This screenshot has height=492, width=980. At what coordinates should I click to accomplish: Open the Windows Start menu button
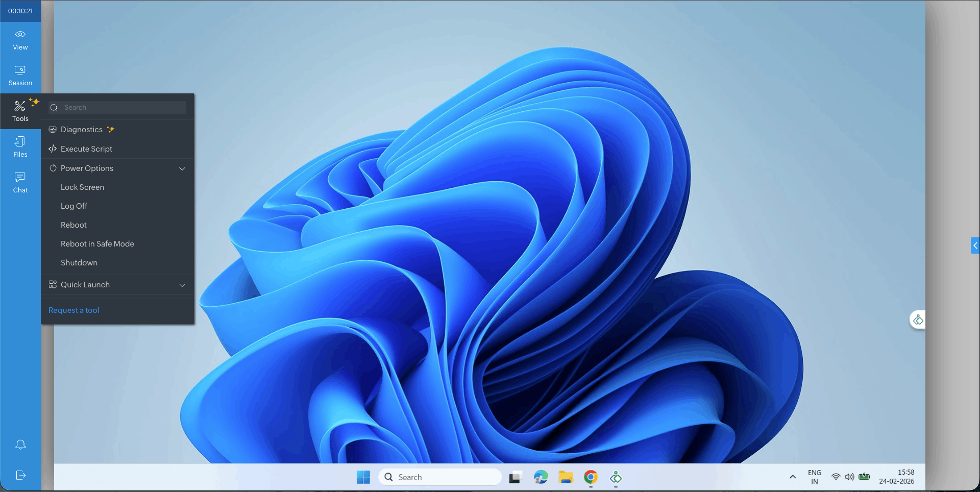[363, 477]
